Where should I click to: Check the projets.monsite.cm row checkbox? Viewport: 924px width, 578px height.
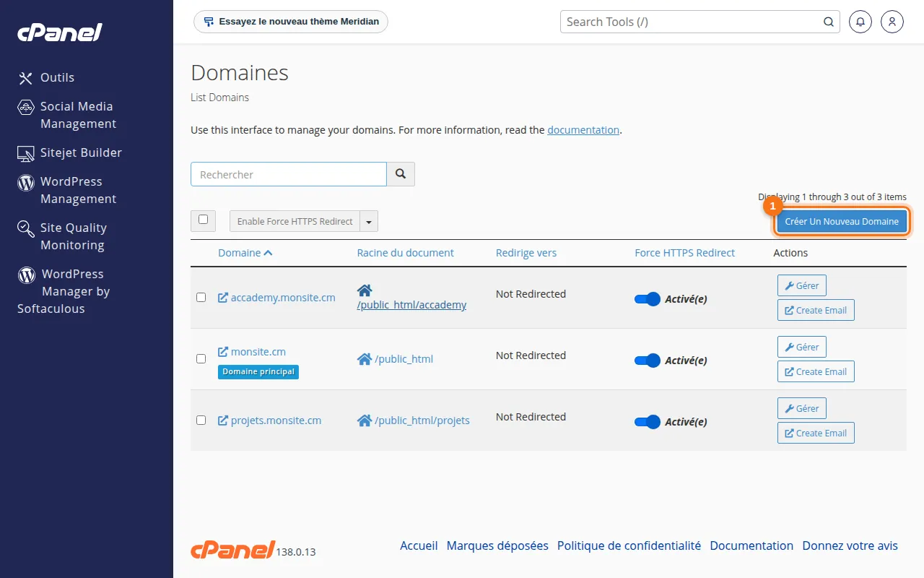[x=201, y=420]
